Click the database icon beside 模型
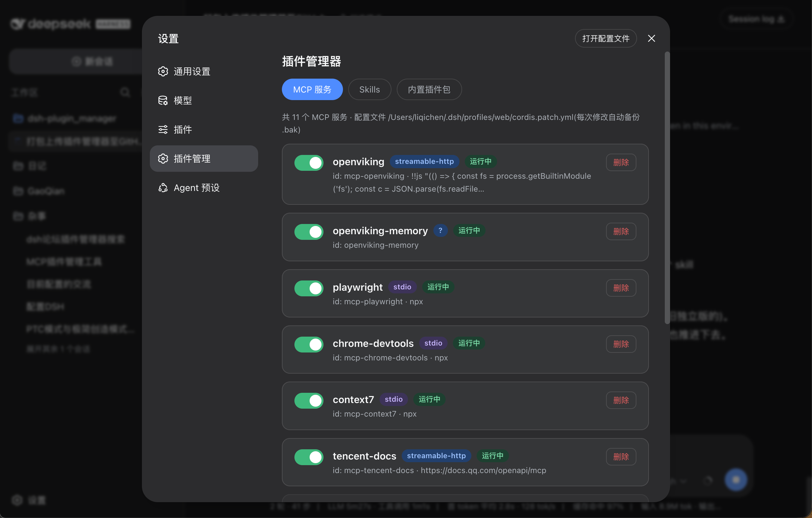This screenshot has height=518, width=812. click(163, 100)
